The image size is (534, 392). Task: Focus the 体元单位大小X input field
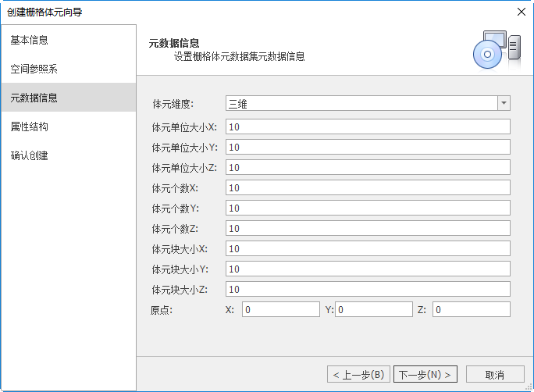(367, 127)
